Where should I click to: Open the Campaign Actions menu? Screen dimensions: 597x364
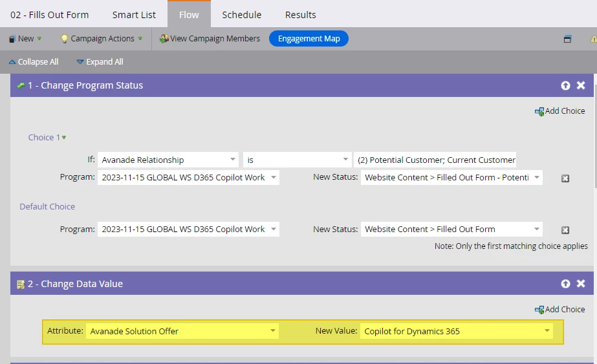(x=102, y=39)
